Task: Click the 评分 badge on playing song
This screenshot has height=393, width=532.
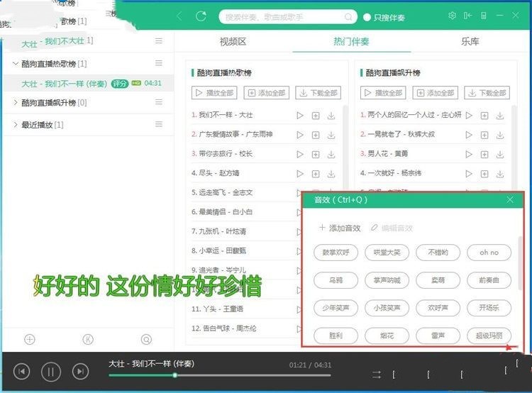Action: click(119, 84)
